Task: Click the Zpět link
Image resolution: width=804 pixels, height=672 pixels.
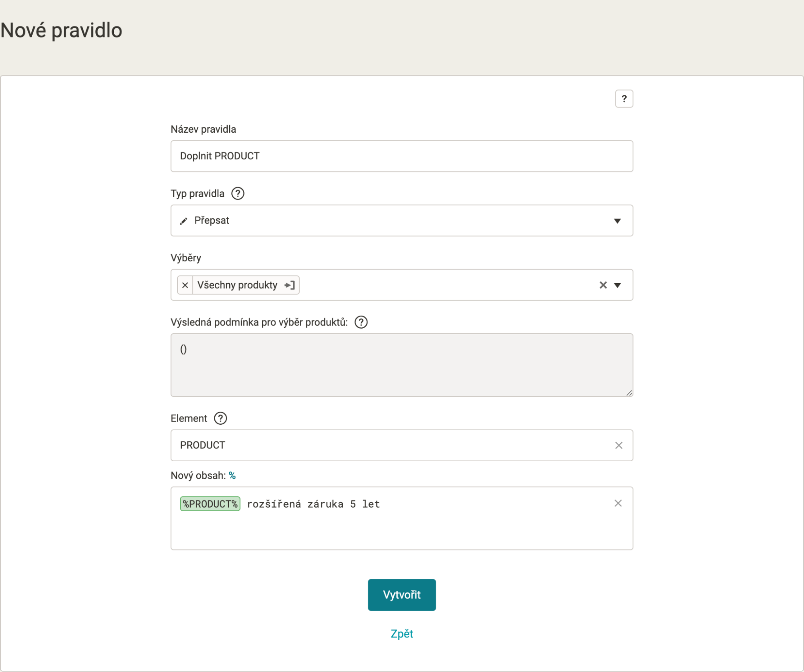Action: point(401,634)
